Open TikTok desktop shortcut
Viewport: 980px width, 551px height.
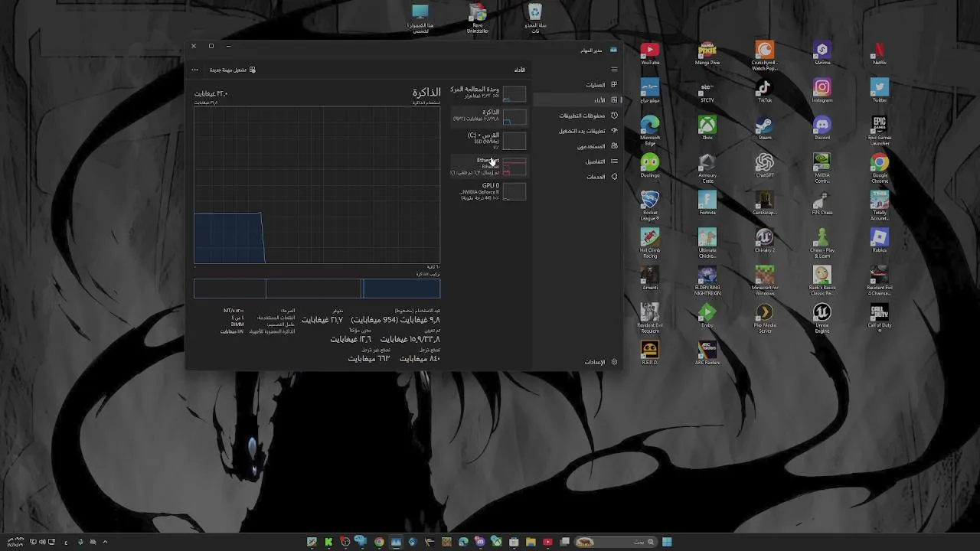click(x=765, y=92)
